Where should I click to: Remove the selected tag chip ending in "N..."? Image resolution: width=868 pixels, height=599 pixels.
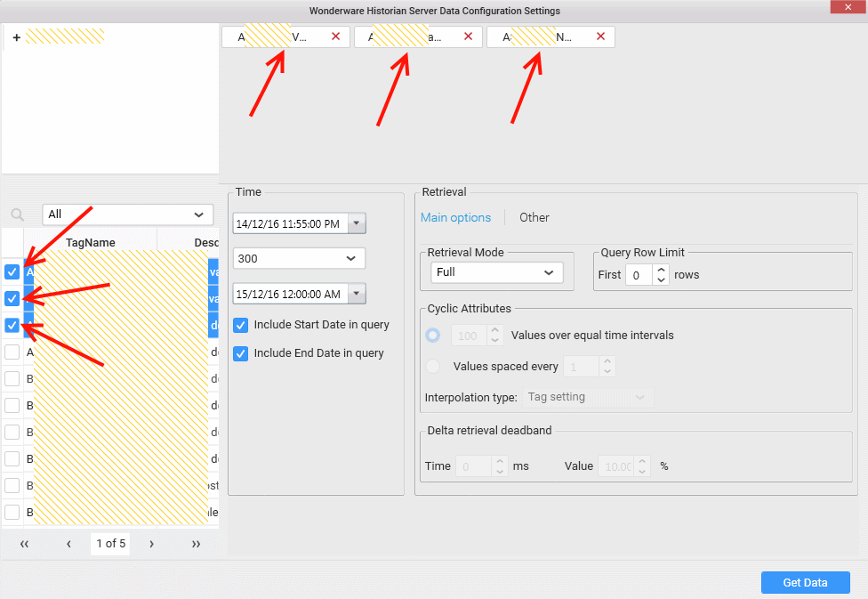600,36
